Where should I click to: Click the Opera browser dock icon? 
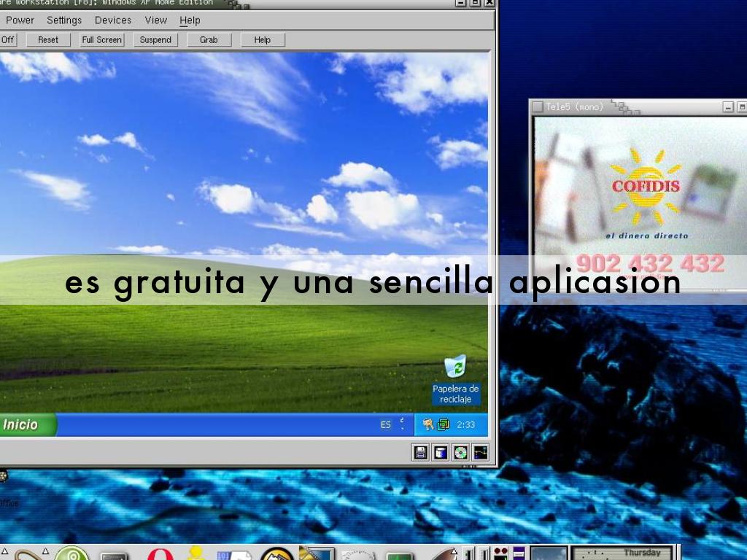(160, 553)
